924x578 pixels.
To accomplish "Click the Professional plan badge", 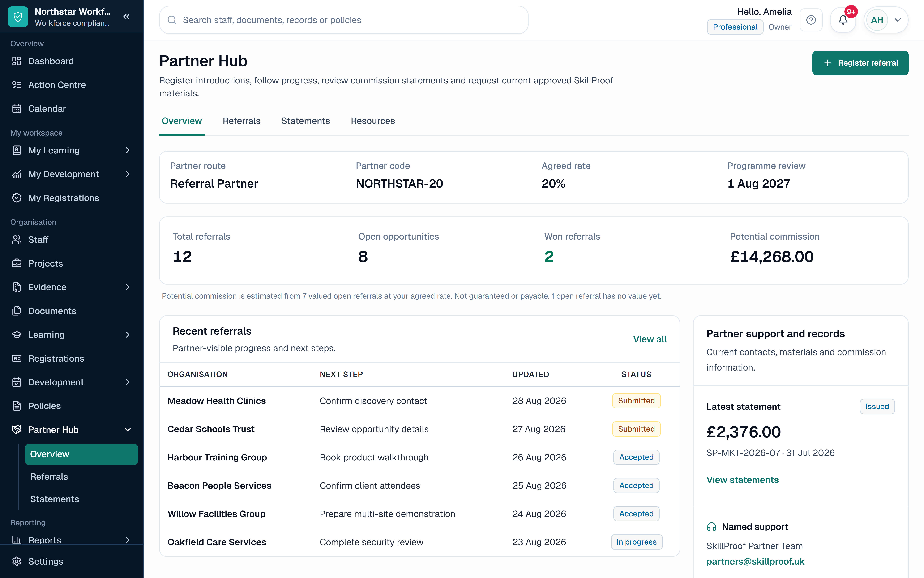I will (735, 27).
